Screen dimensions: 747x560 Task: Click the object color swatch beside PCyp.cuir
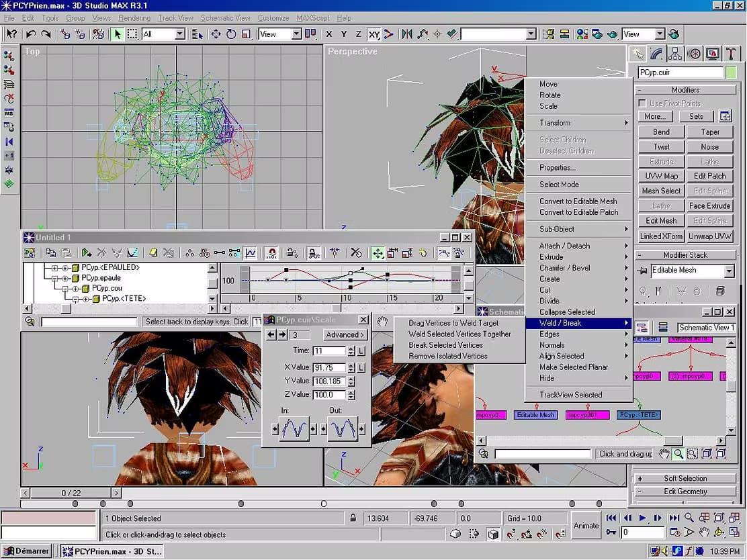coord(731,73)
